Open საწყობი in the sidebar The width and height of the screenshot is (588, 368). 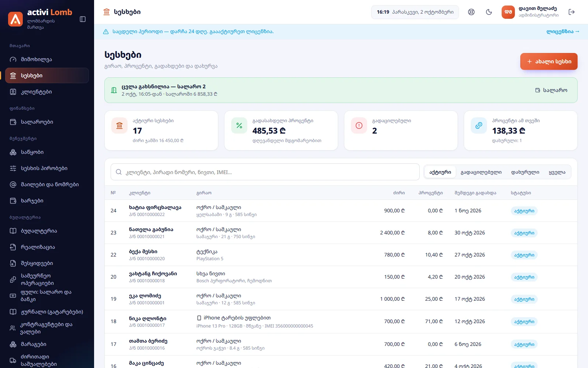point(47,152)
